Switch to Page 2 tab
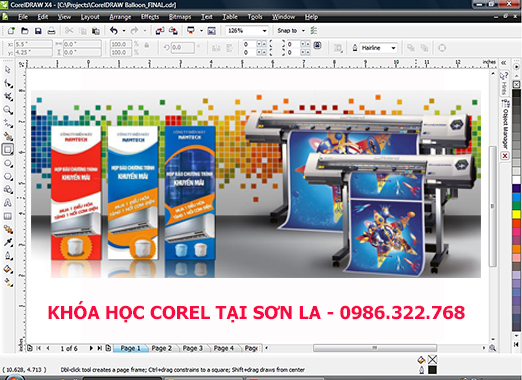Screen dimensions: 522x380 [162, 348]
